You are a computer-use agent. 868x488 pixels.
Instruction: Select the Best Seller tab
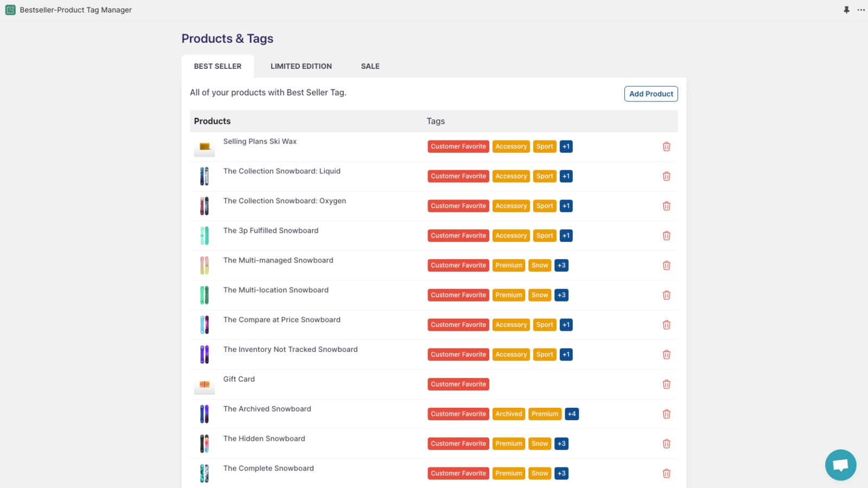tap(218, 66)
